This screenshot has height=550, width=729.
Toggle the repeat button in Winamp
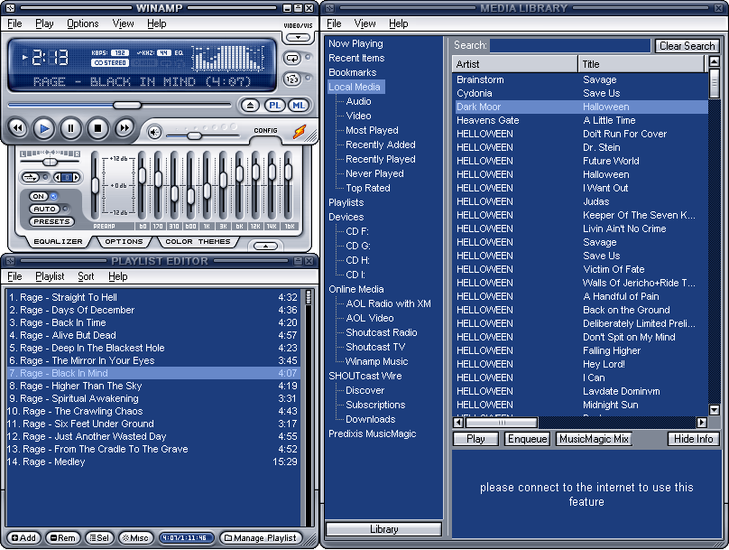pyautogui.click(x=292, y=58)
